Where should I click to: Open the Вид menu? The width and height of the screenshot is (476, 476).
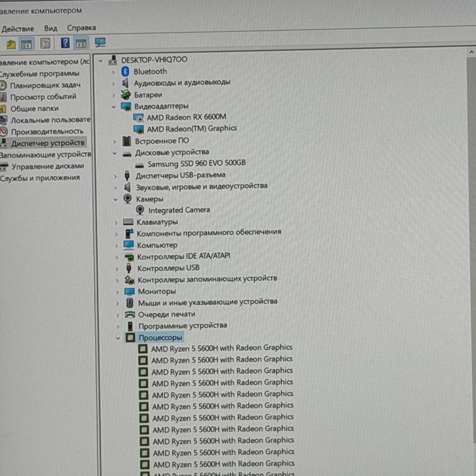click(51, 28)
